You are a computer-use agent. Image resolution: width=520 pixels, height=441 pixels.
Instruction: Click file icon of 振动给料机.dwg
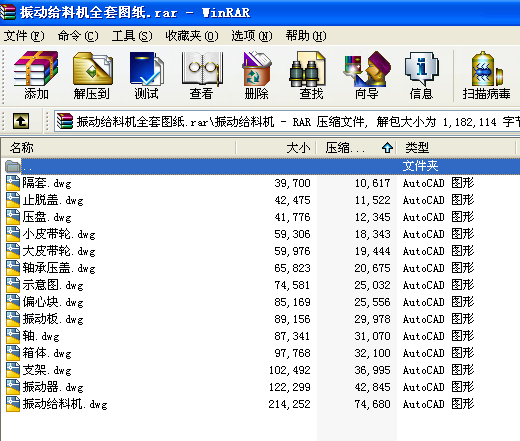tap(13, 404)
